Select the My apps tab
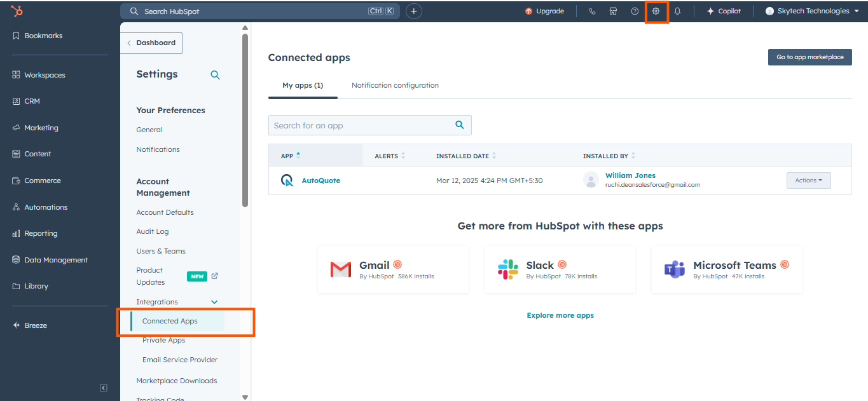This screenshot has height=401, width=868. click(303, 85)
